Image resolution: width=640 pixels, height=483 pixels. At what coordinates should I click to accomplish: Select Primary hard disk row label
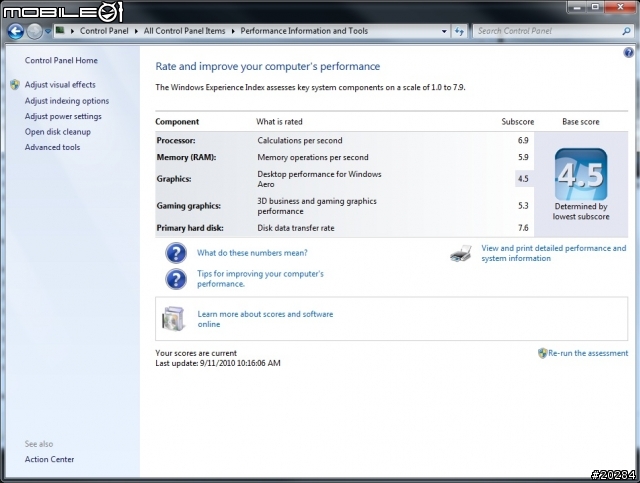coord(190,228)
